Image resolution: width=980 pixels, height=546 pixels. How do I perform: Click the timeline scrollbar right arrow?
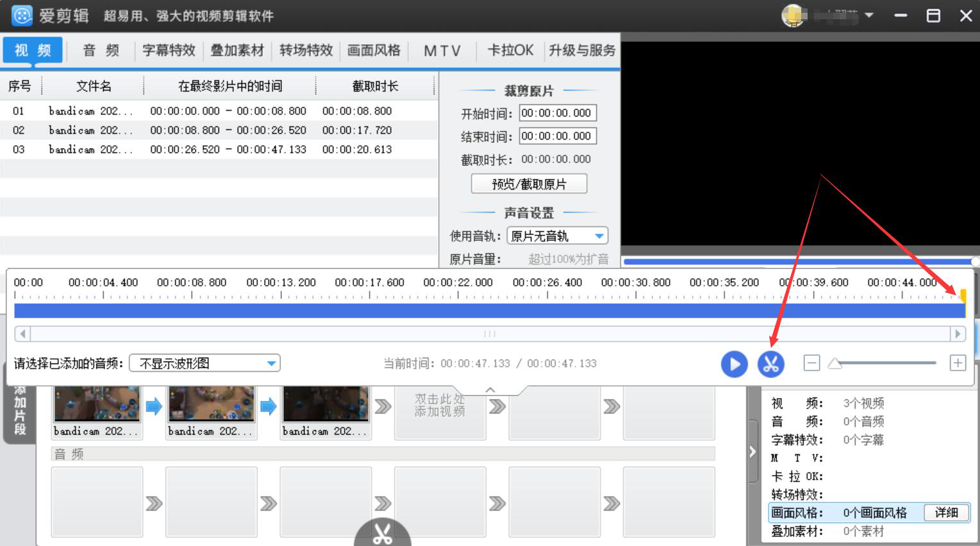958,334
